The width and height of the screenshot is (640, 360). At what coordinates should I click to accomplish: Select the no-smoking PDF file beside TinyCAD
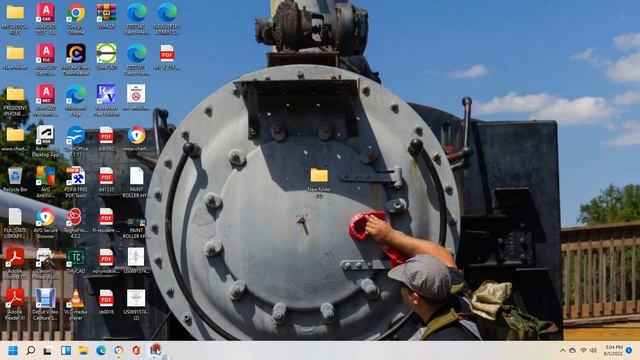(x=106, y=261)
